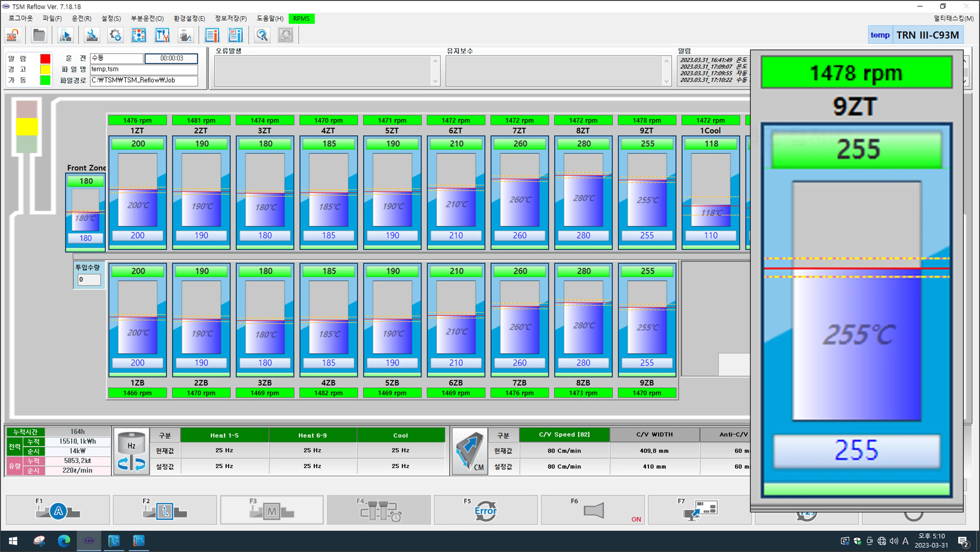Open Microsoft Edge from the taskbar
The height and width of the screenshot is (552, 980).
tap(64, 540)
